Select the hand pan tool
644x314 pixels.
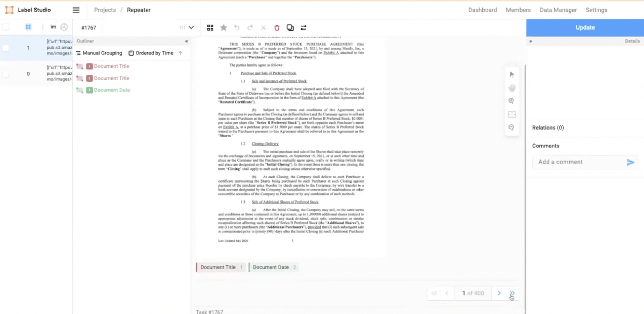tap(512, 88)
